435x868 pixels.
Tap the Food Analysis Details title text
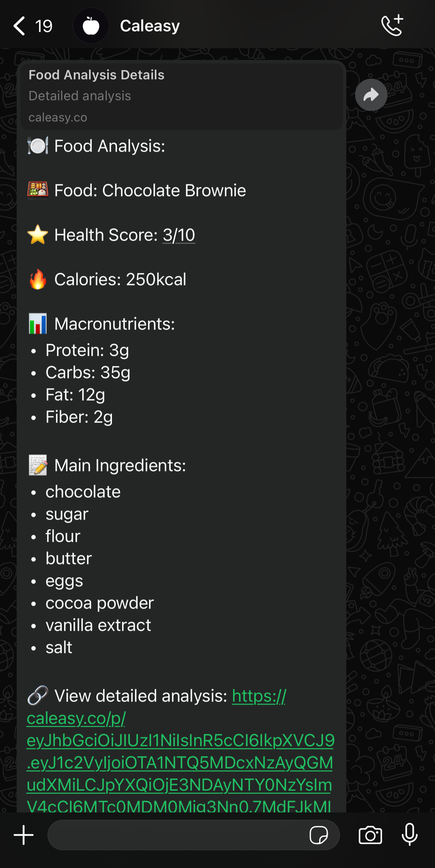(x=96, y=74)
